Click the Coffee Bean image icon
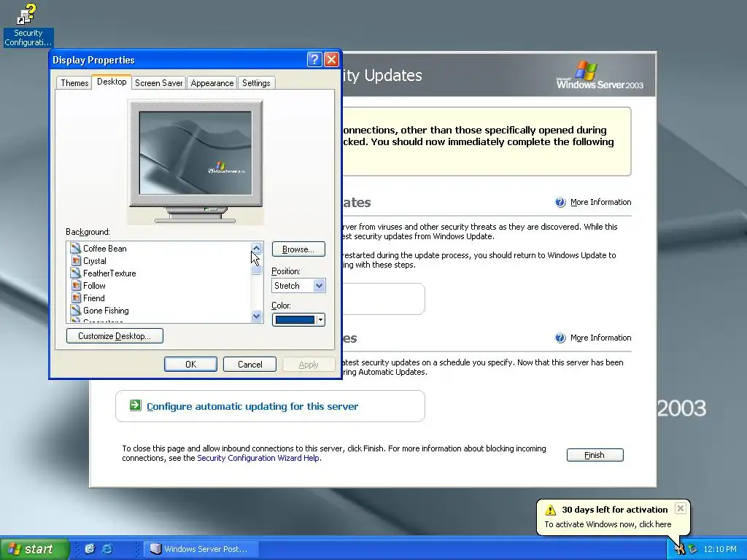 point(75,248)
